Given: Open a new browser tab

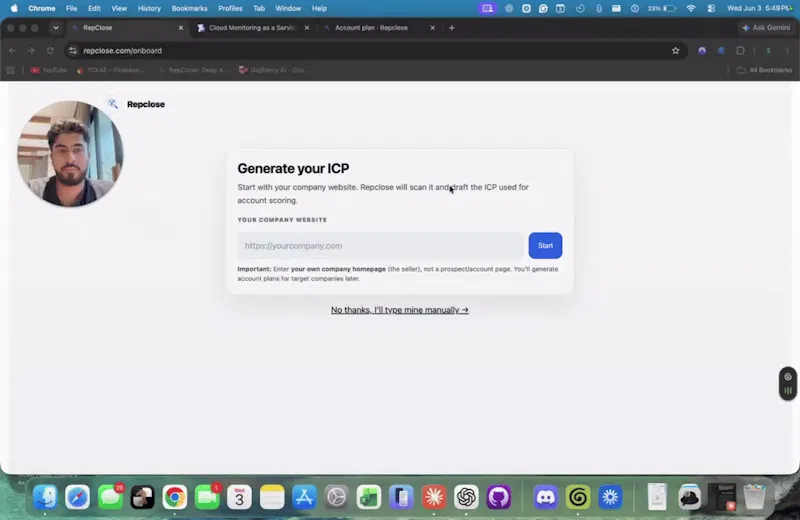Looking at the screenshot, I should (452, 28).
